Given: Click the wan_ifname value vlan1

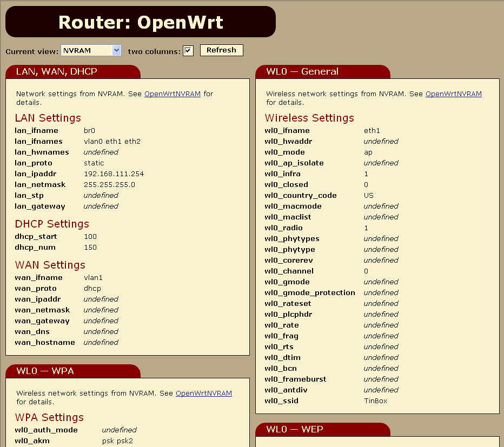Looking at the screenshot, I should pos(93,278).
